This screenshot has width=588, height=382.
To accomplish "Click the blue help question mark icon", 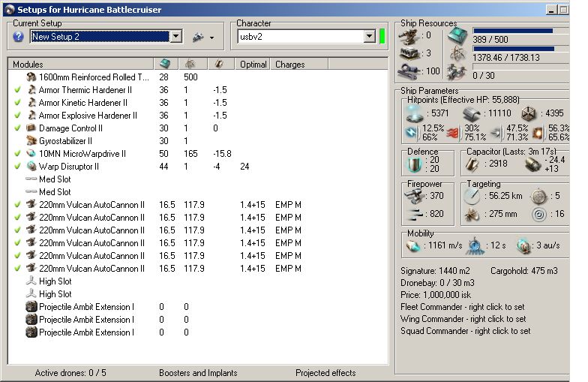I will [x=18, y=36].
